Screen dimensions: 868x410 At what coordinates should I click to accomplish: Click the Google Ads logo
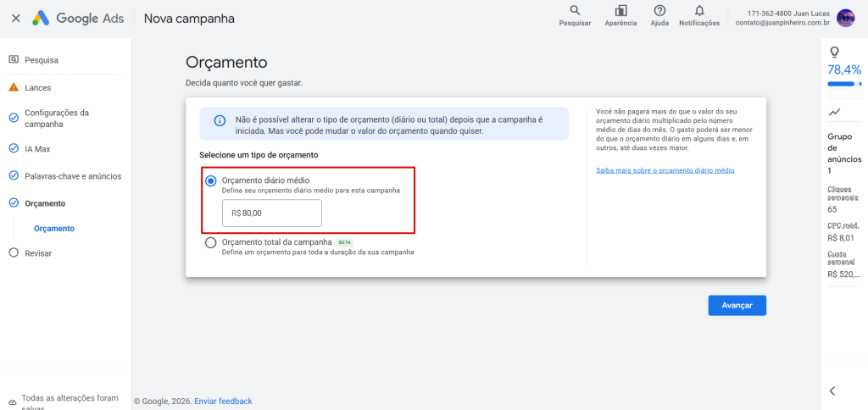coord(78,19)
